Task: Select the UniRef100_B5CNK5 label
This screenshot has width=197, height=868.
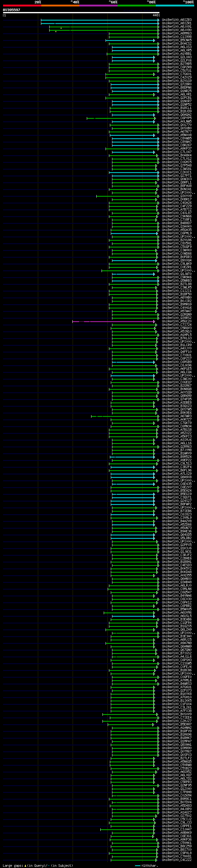Action: pyautogui.click(x=177, y=40)
